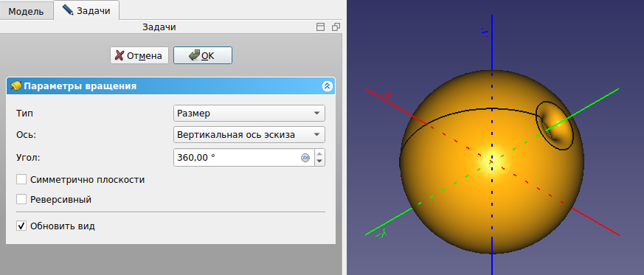Confirm revolution with the OK button
The height and width of the screenshot is (275, 644).
tap(203, 55)
